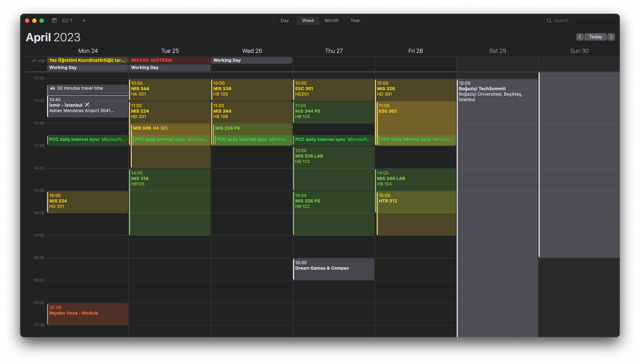The width and height of the screenshot is (640, 364).
Task: Open the calendars list sidebar icon
Action: click(54, 20)
